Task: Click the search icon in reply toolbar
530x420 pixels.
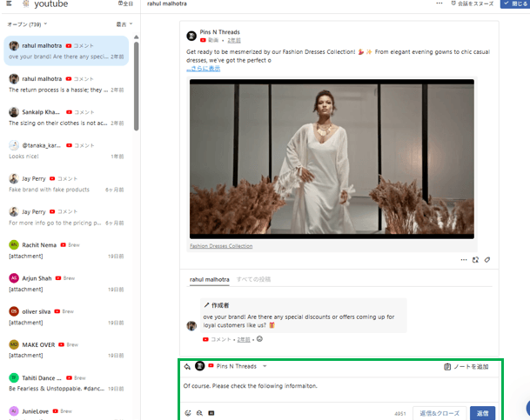Action: 199,413
